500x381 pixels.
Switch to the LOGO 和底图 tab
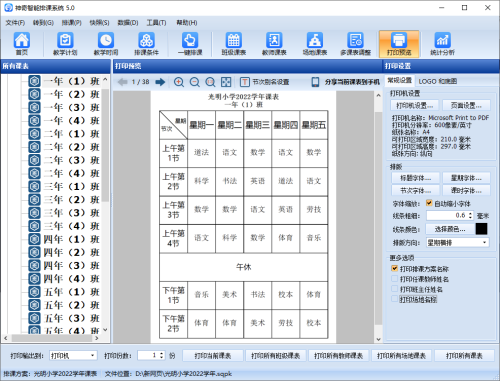coord(437,81)
